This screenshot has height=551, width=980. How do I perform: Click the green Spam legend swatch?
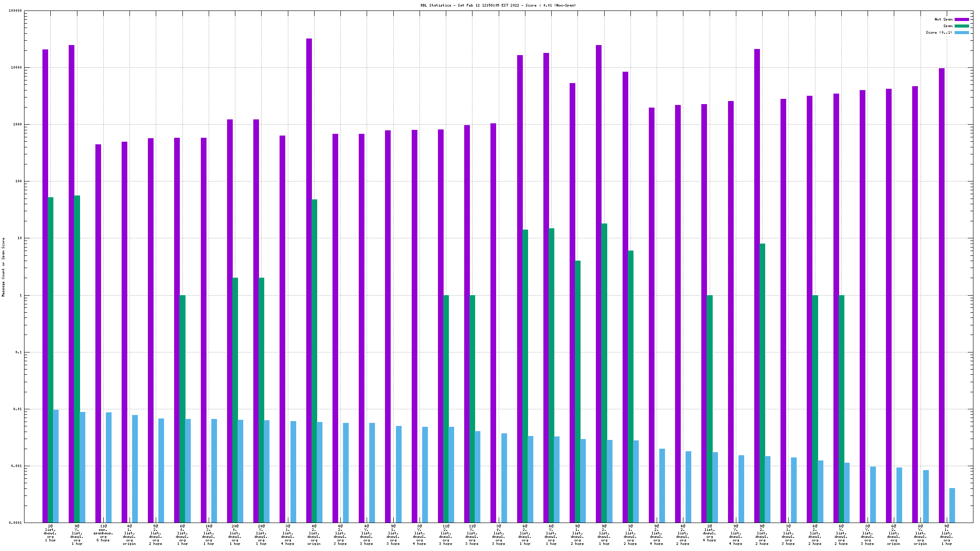(x=962, y=26)
